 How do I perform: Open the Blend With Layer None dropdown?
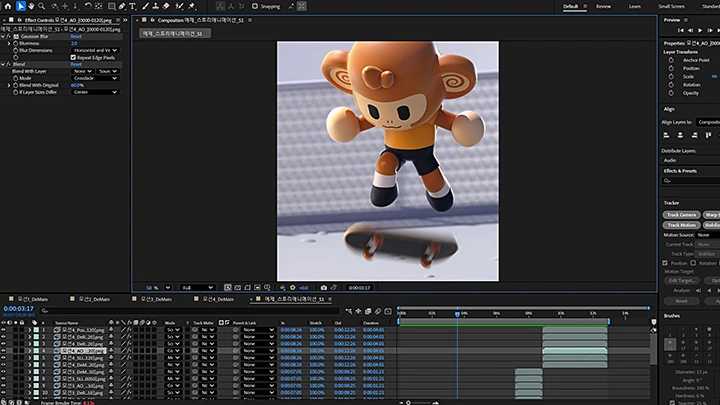coord(83,71)
